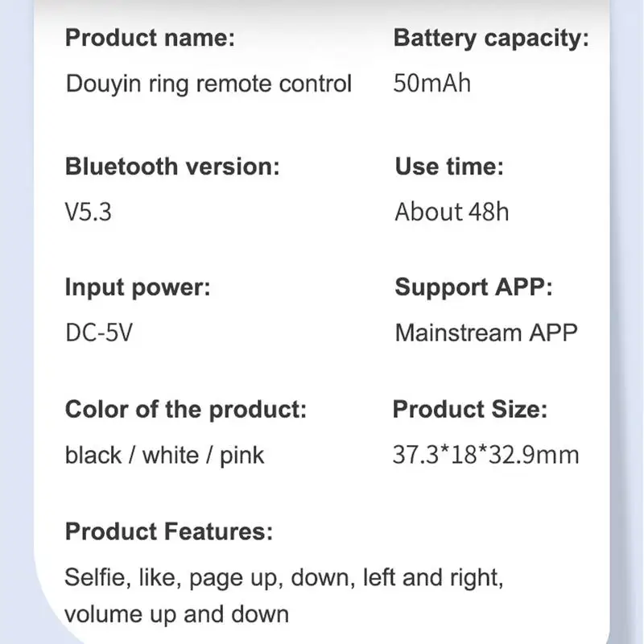The image size is (644, 644).
Task: Click the word "black" in colors
Action: tap(93, 455)
